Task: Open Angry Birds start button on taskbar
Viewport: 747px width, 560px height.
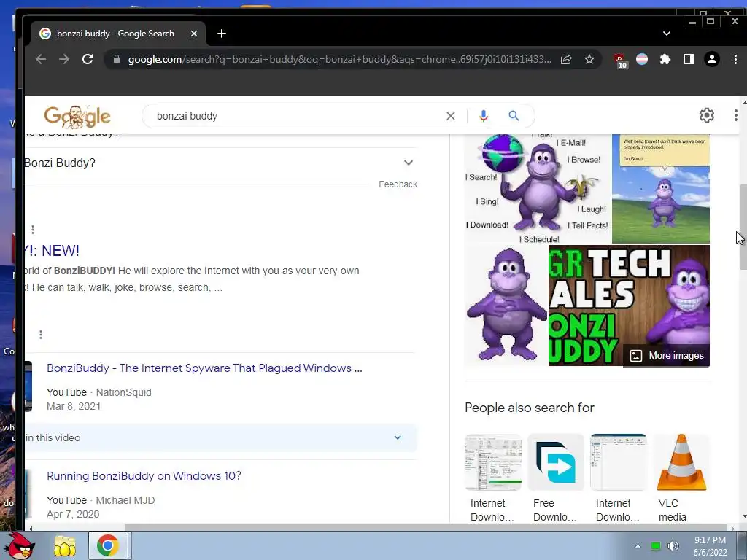Action: pyautogui.click(x=19, y=545)
